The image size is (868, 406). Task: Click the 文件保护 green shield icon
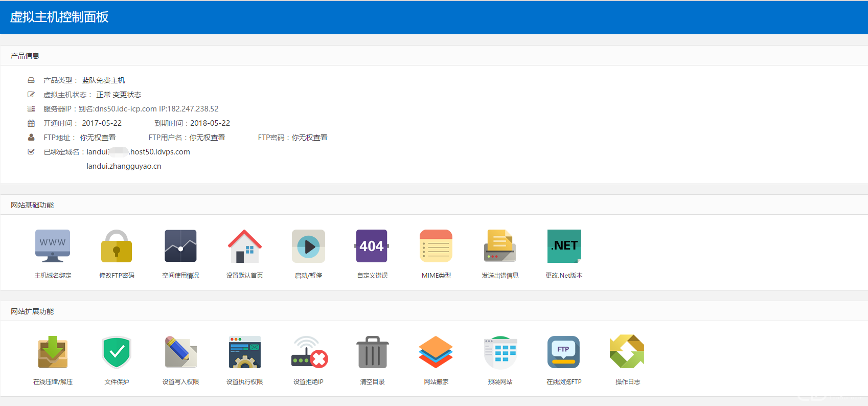click(x=117, y=352)
